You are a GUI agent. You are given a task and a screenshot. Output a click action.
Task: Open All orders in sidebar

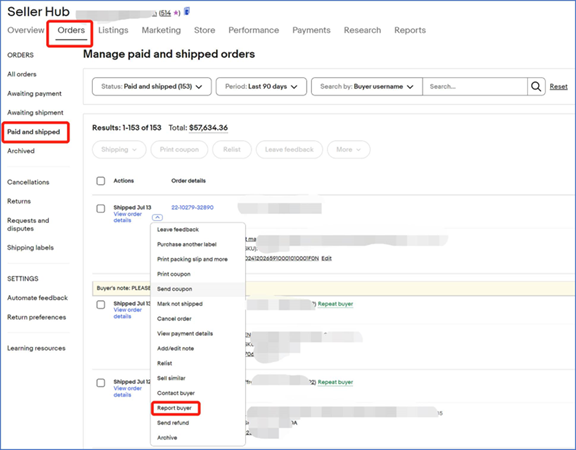[22, 74]
